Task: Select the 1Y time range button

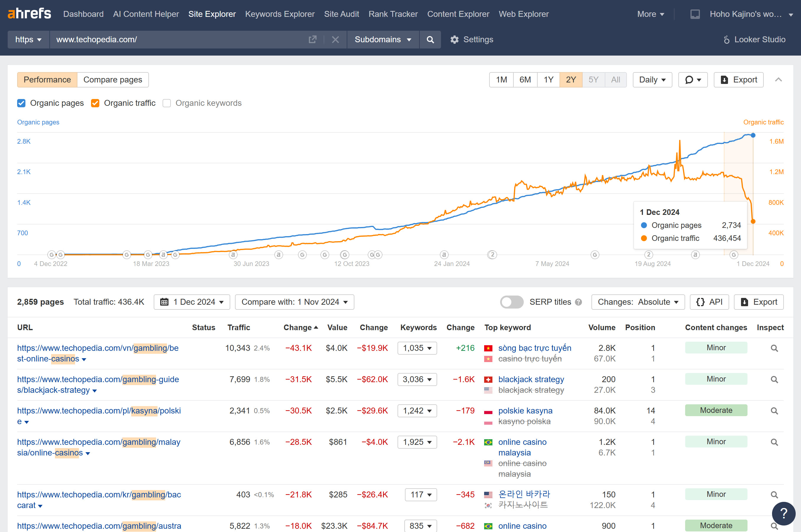Action: [548, 80]
